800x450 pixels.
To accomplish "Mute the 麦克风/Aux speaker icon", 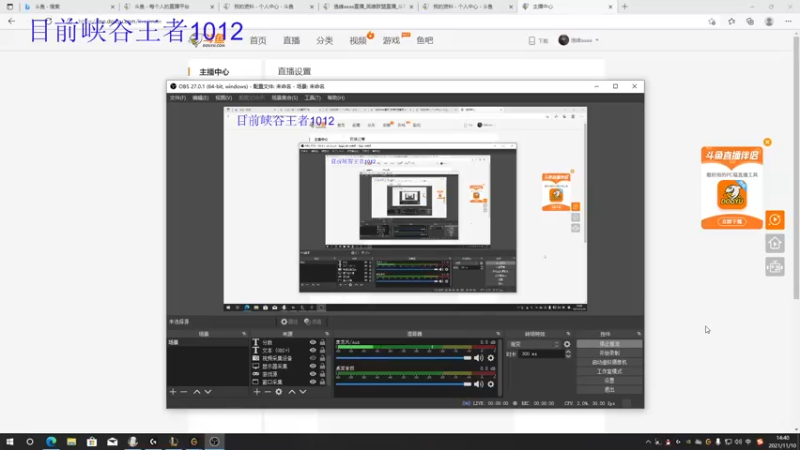I will pos(479,358).
